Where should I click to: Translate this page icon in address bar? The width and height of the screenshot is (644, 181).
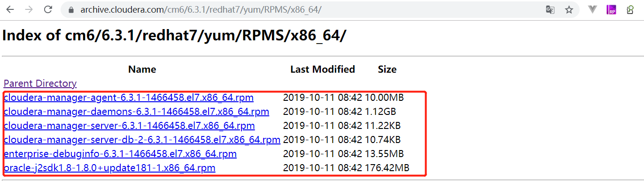point(550,10)
